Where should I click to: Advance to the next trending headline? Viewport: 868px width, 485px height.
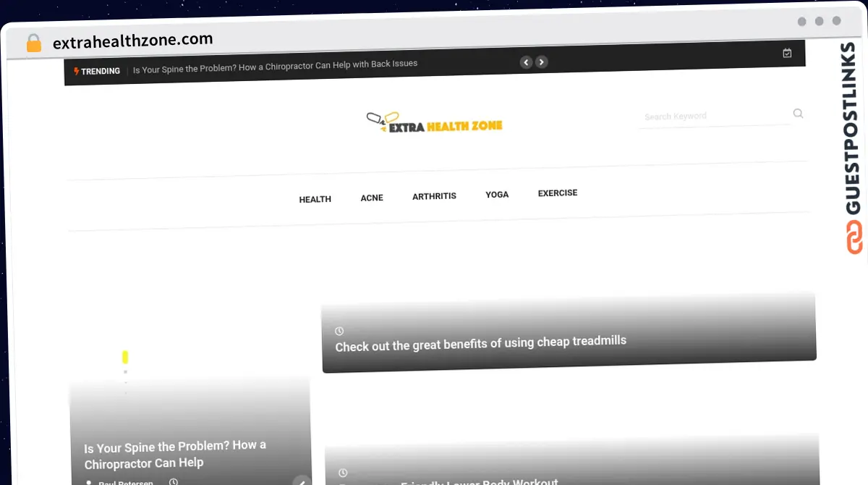pyautogui.click(x=542, y=62)
